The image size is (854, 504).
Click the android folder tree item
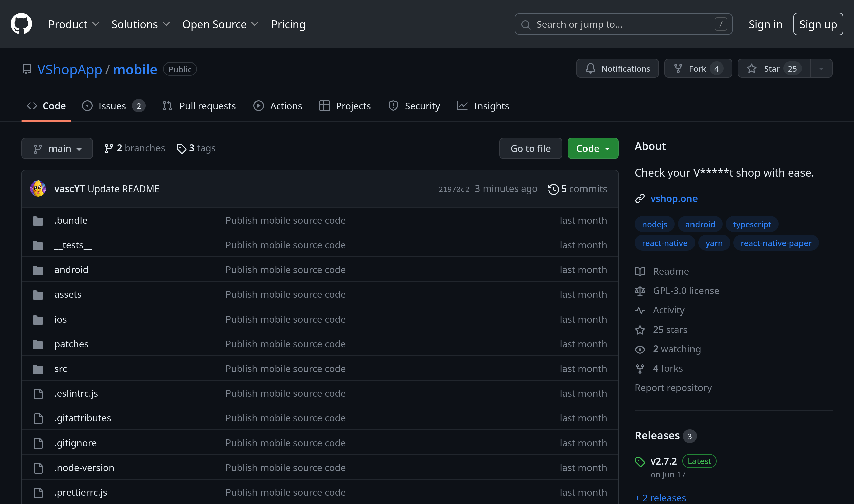(70, 269)
